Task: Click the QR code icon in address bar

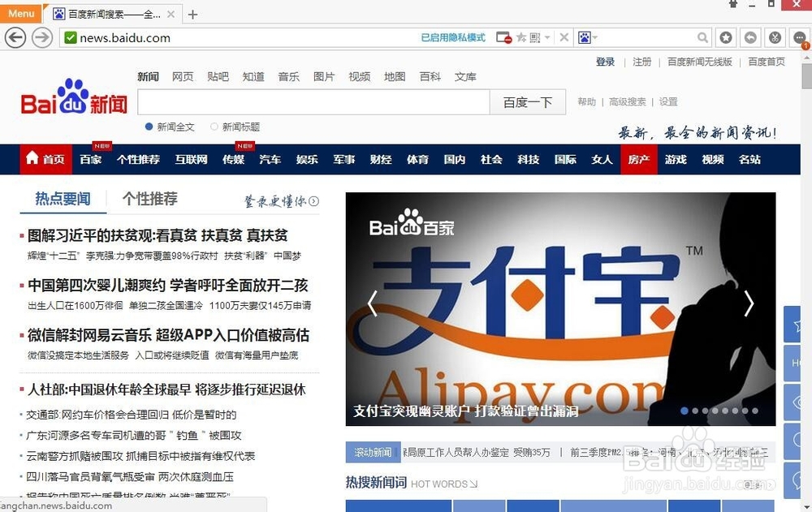Action: [x=535, y=37]
